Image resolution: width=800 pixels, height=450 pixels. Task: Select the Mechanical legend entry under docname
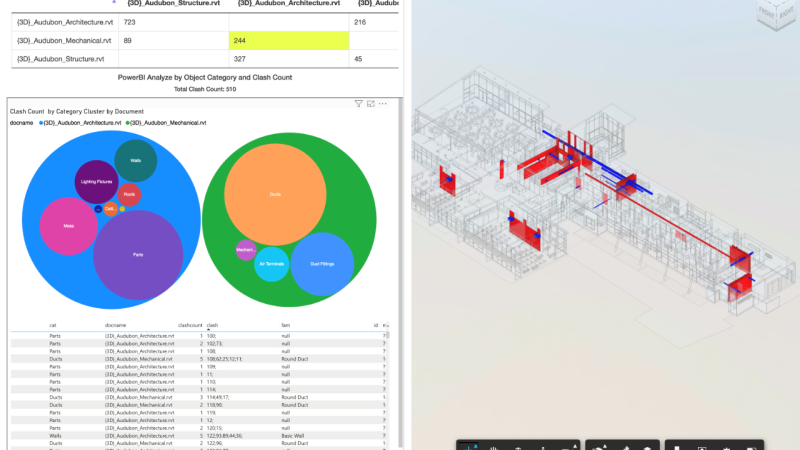click(166, 123)
